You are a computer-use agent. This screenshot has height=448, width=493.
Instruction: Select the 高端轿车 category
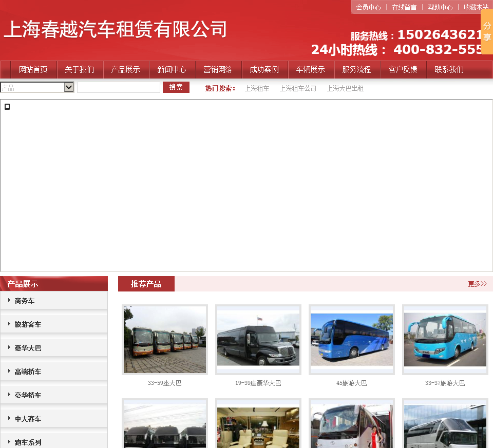[28, 372]
